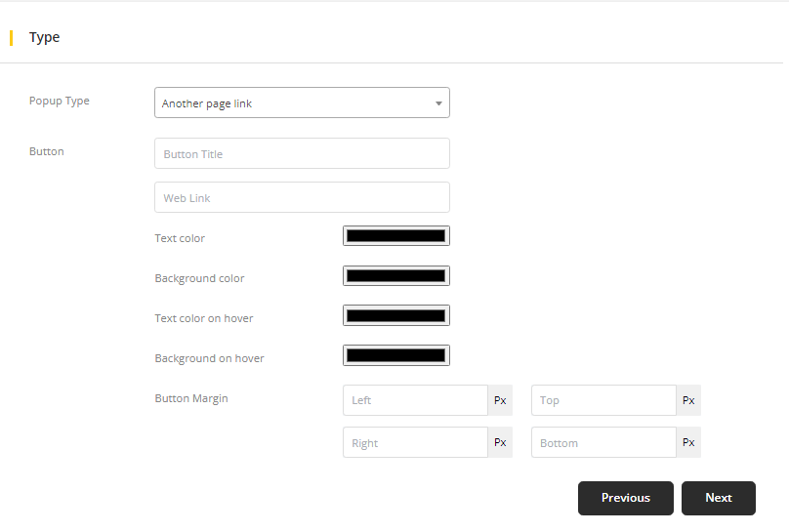
Task: Click the Popup Type label
Action: coord(60,101)
